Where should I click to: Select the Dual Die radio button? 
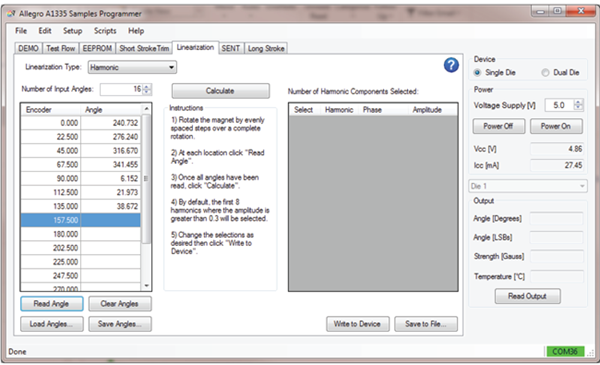coord(545,72)
